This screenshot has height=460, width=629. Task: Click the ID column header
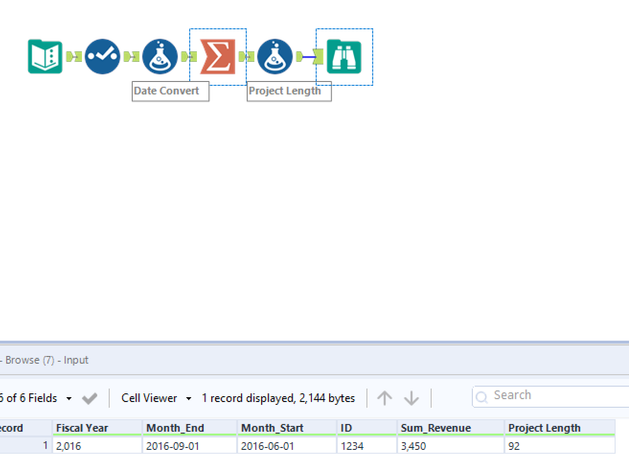pyautogui.click(x=367, y=428)
